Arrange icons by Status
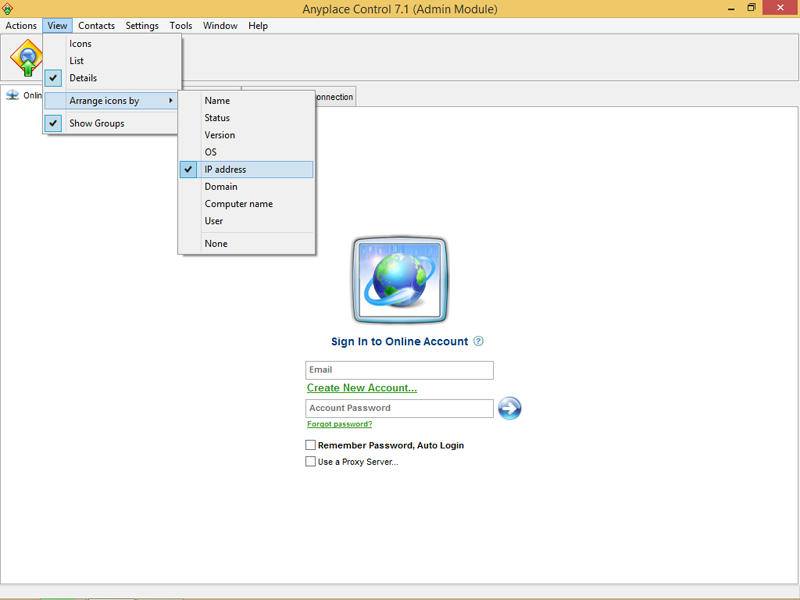800x600 pixels. coord(246,118)
